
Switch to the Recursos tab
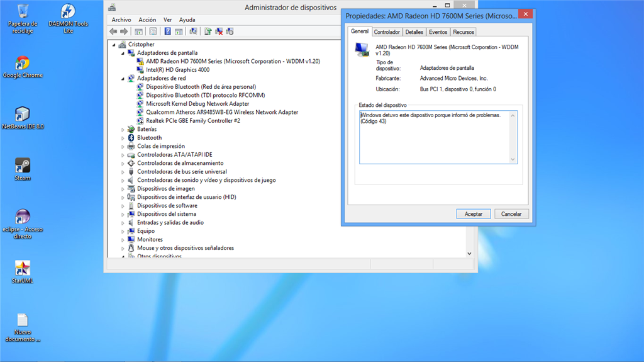pyautogui.click(x=464, y=32)
